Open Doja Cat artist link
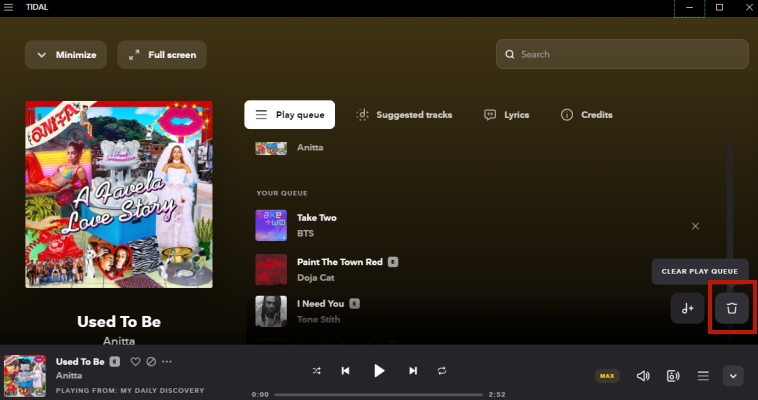758x400 pixels. click(316, 278)
